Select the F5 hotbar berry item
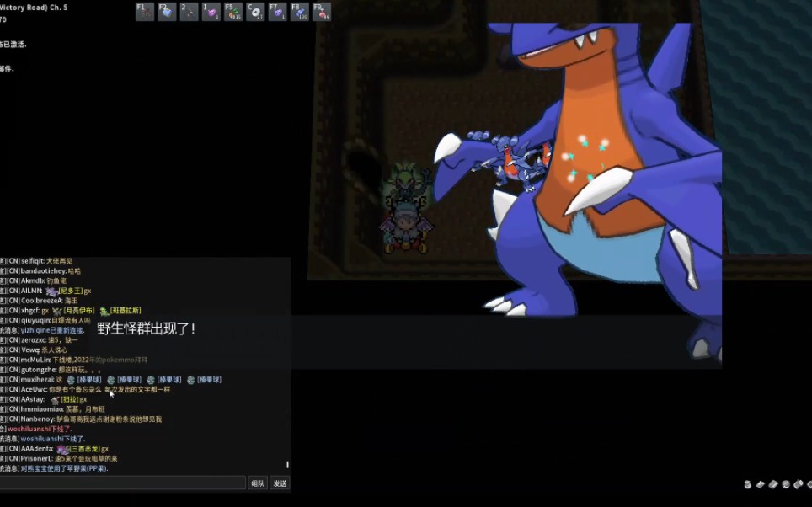 233,12
